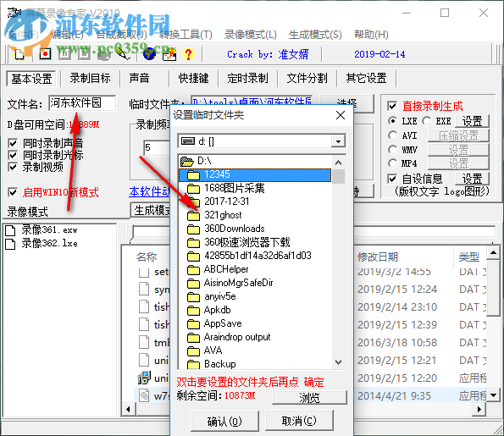Toggle 录制视频 checkbox
The width and height of the screenshot is (504, 436).
pos(13,167)
